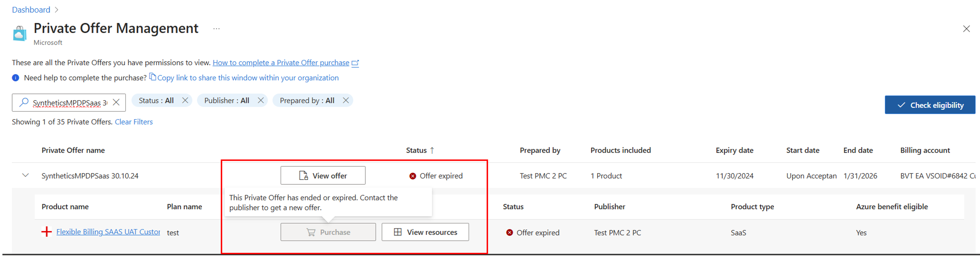
Task: Click the Prepared by column header
Action: tap(540, 150)
